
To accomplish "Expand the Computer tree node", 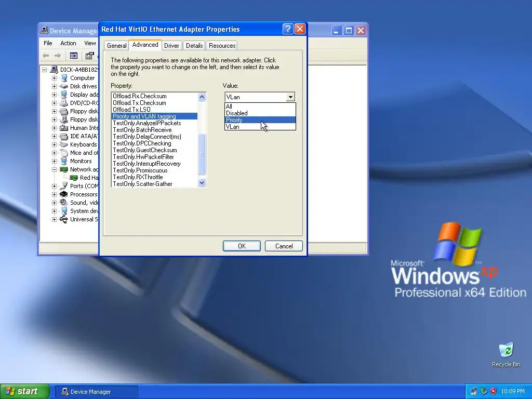I will 54,78.
